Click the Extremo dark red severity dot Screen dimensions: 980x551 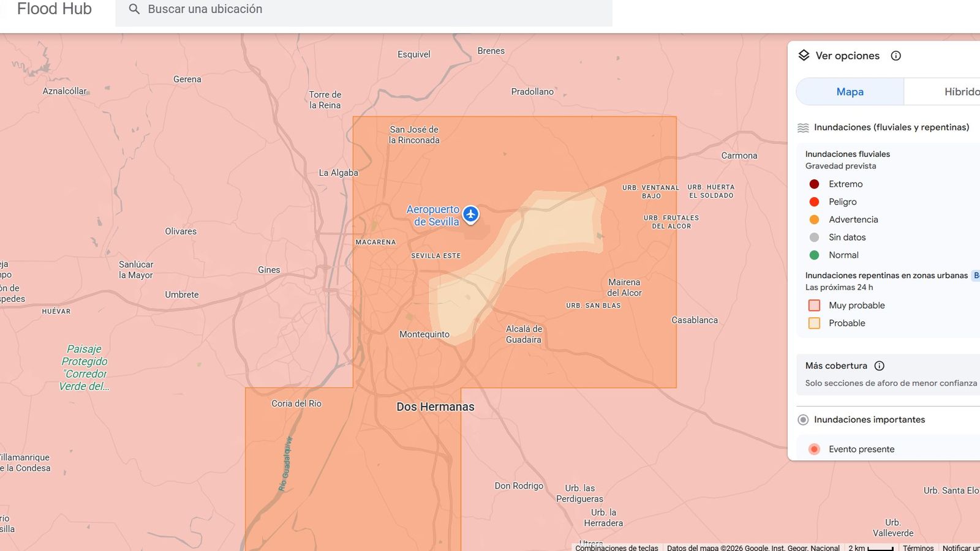813,184
